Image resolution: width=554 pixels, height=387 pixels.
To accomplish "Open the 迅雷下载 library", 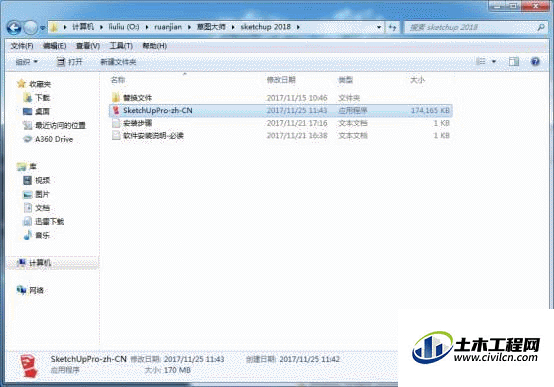I will click(x=49, y=222).
